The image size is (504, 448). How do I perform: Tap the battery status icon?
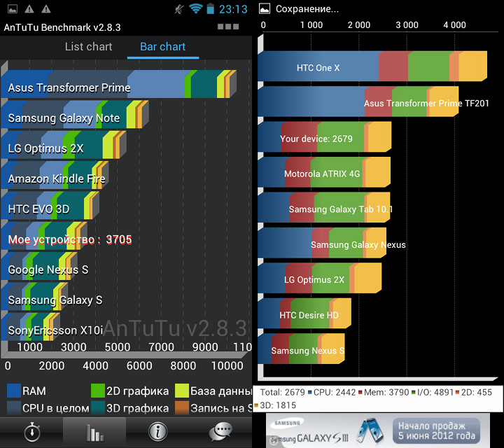(x=210, y=8)
